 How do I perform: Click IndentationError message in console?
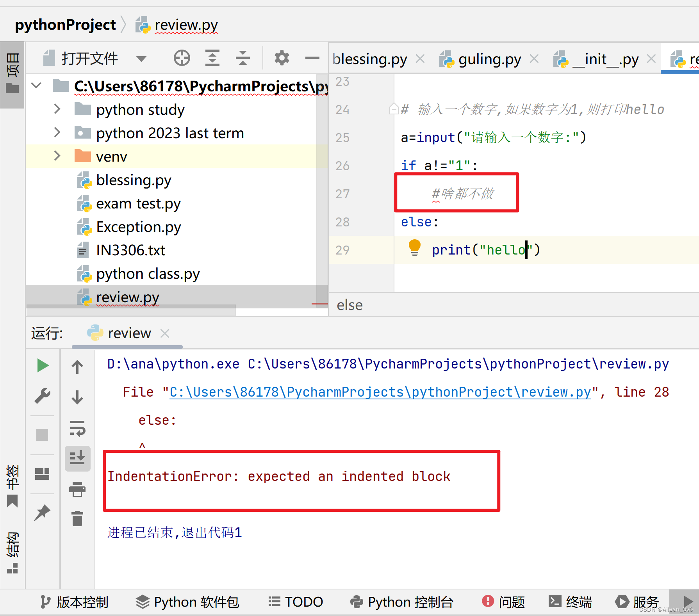coord(279,476)
